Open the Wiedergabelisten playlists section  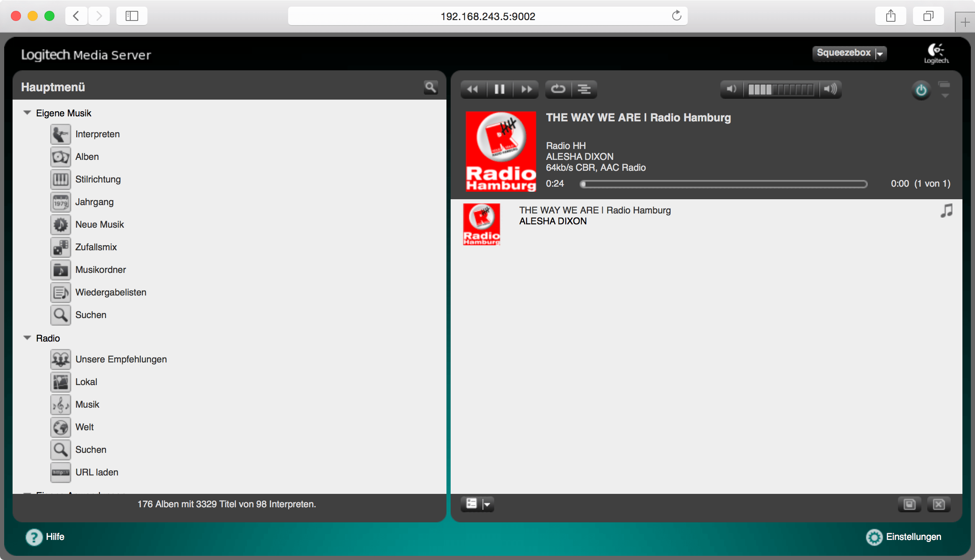(111, 292)
